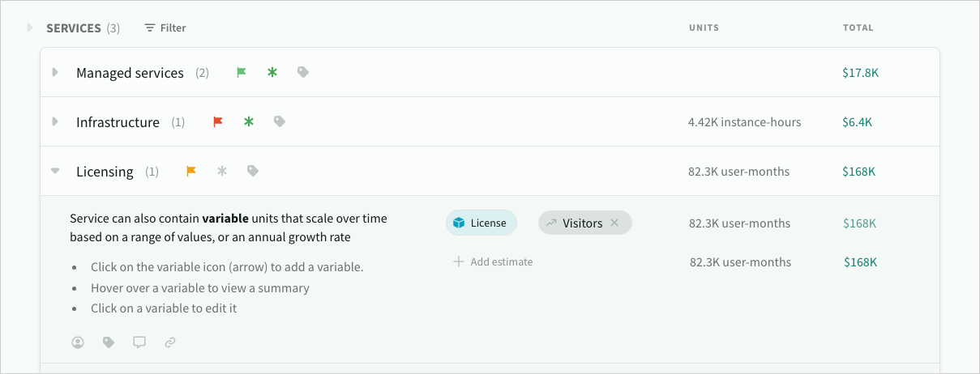
Task: Click the orange flag on Licensing row
Action: tap(191, 171)
